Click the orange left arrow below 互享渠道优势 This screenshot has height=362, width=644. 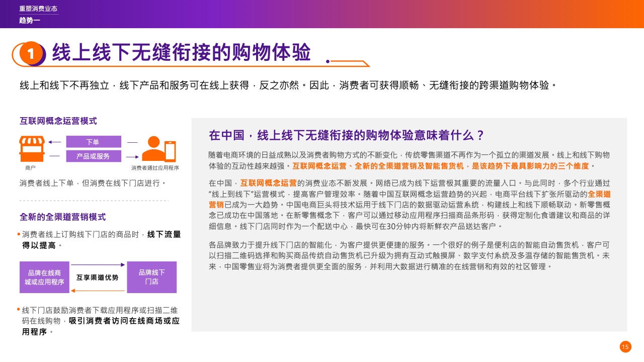(98, 290)
